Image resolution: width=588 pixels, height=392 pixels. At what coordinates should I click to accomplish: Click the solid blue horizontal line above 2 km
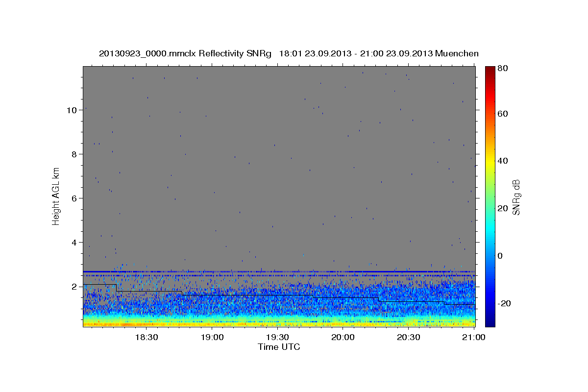tap(279, 271)
